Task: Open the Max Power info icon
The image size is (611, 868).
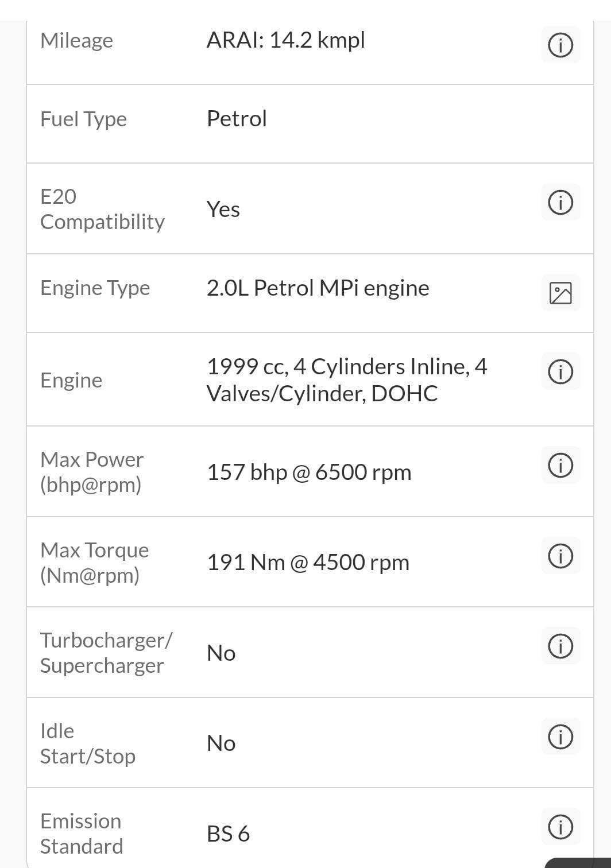Action: point(560,465)
